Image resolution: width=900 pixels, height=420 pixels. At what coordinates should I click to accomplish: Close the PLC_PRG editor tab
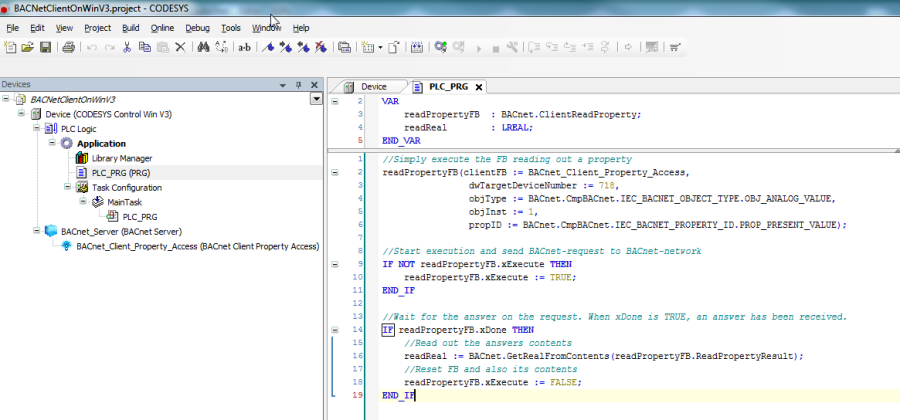coord(478,87)
